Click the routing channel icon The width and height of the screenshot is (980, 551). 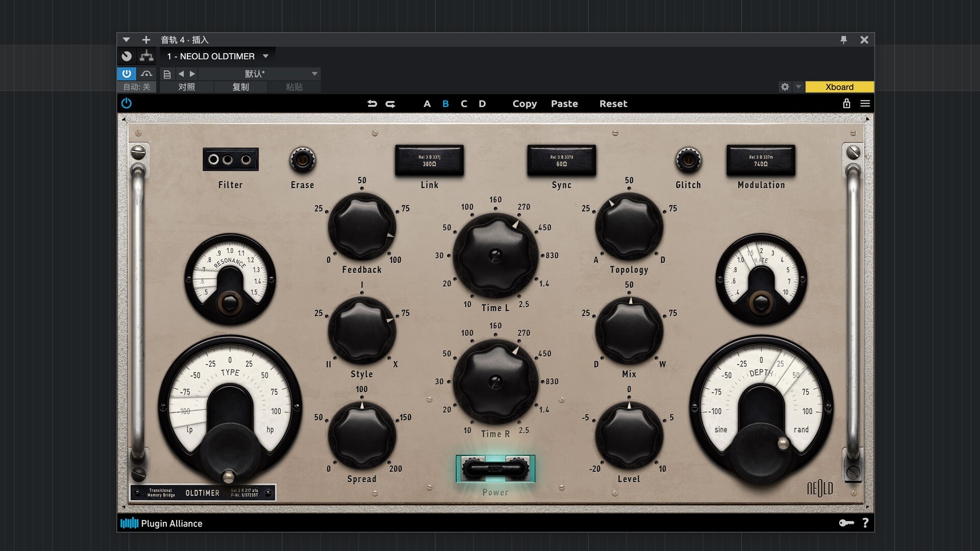[x=146, y=56]
